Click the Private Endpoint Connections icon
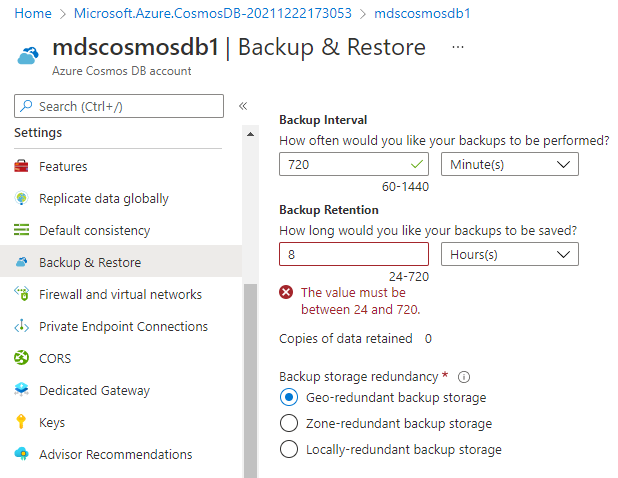The image size is (618, 478). coord(21,326)
